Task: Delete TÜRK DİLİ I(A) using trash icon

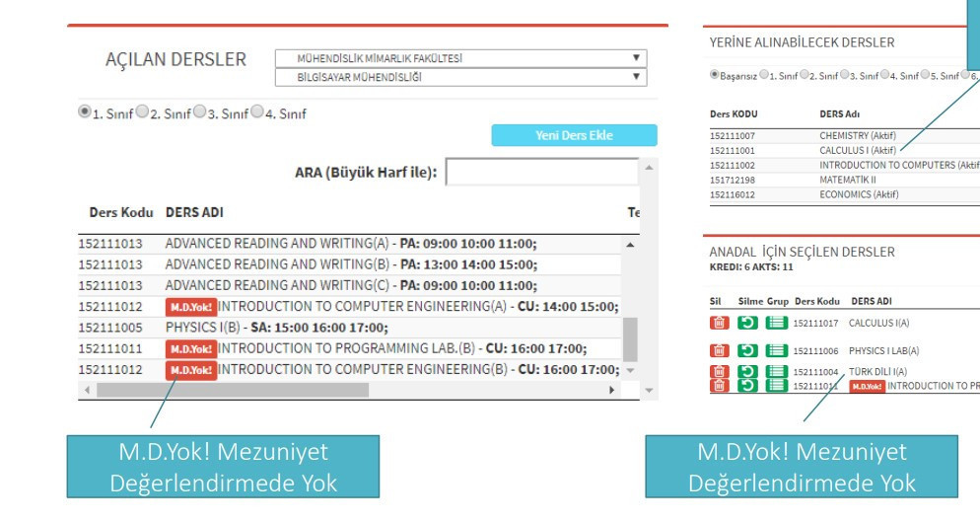Action: 719,371
